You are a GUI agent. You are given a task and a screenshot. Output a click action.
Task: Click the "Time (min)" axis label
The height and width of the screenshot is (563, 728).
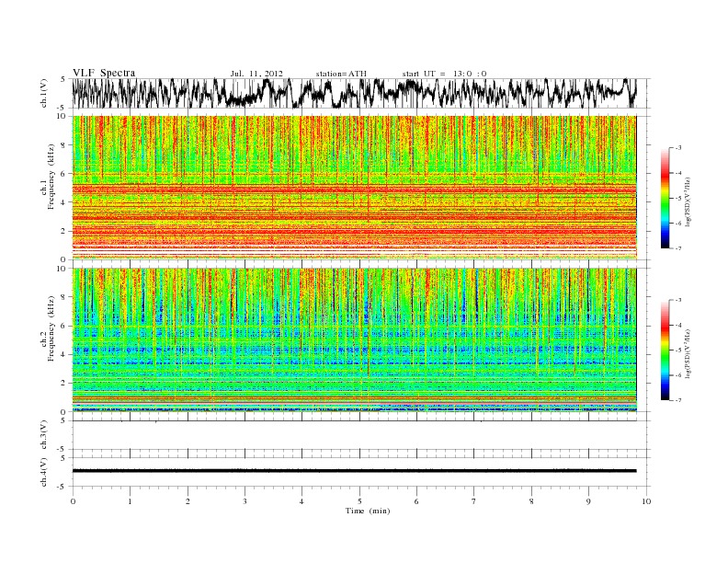[368, 511]
